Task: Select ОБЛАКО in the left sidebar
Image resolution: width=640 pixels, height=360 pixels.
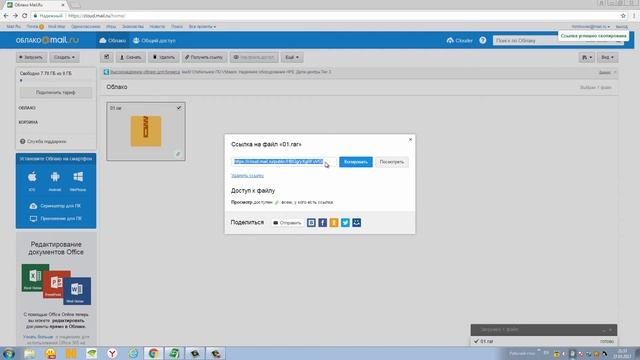Action: click(x=27, y=108)
